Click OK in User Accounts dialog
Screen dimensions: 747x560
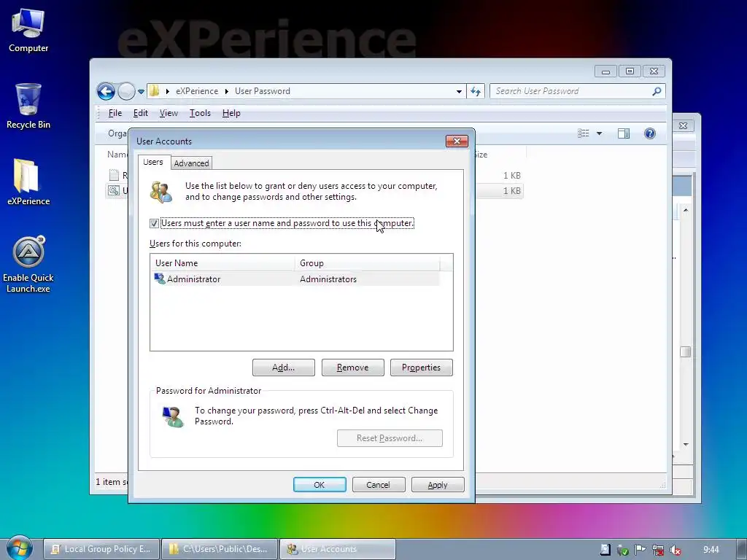point(320,485)
